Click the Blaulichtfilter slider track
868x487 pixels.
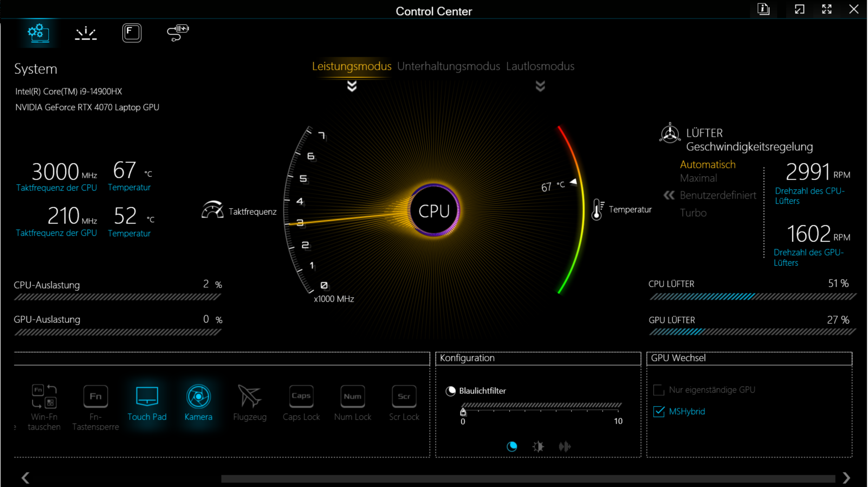tap(541, 405)
